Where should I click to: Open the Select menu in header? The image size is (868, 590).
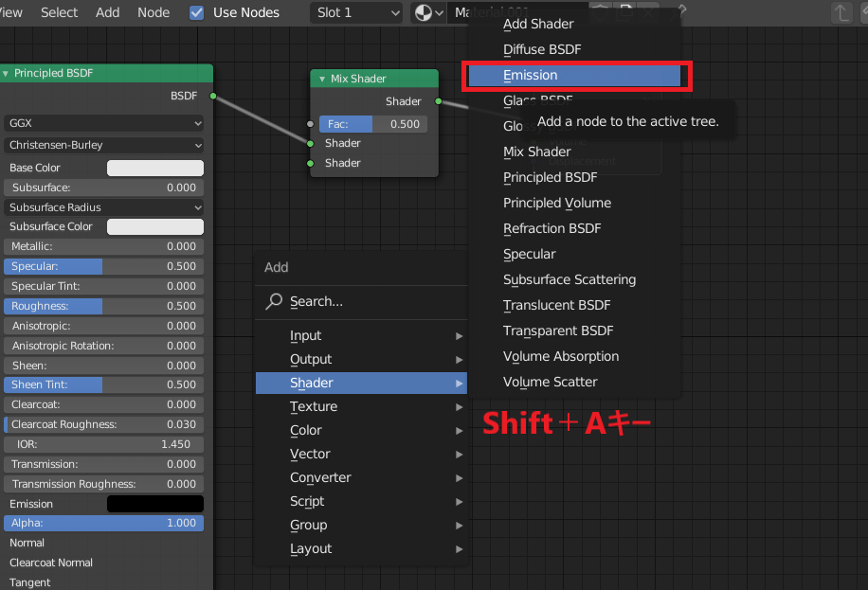(60, 12)
